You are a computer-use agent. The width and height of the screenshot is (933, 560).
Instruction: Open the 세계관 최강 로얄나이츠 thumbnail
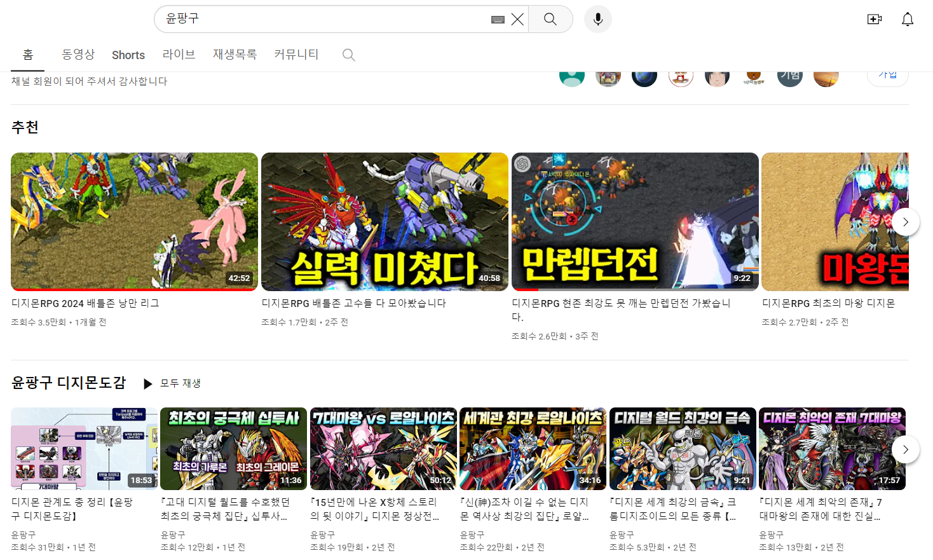coord(533,449)
